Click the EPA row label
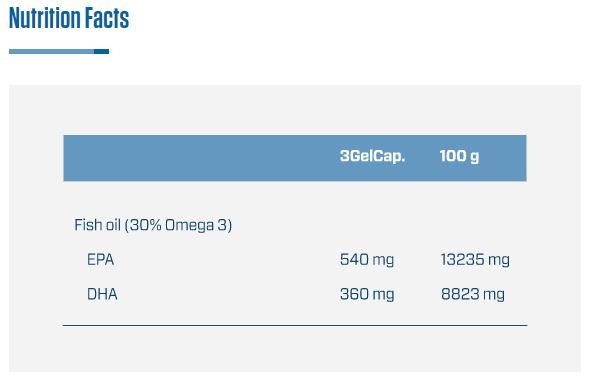The width and height of the screenshot is (593, 381). point(100,260)
